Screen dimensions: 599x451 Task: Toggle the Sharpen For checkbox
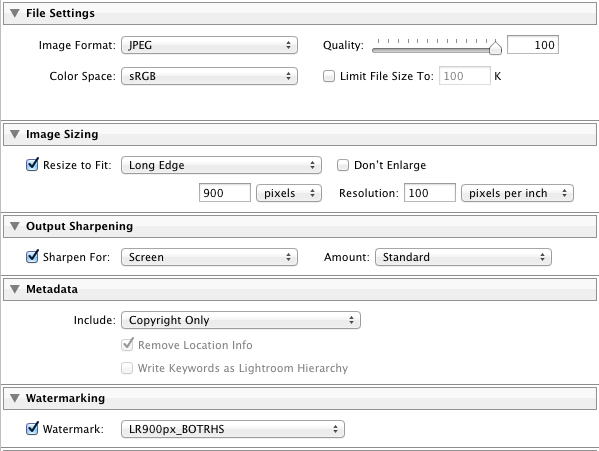pyautogui.click(x=32, y=257)
